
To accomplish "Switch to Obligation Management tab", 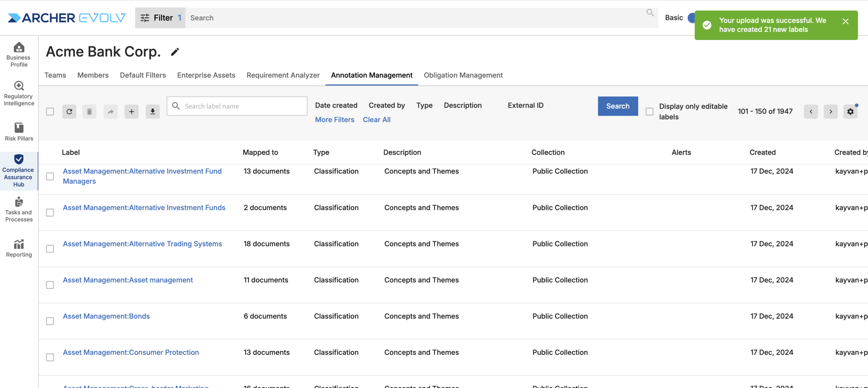I will [x=463, y=75].
